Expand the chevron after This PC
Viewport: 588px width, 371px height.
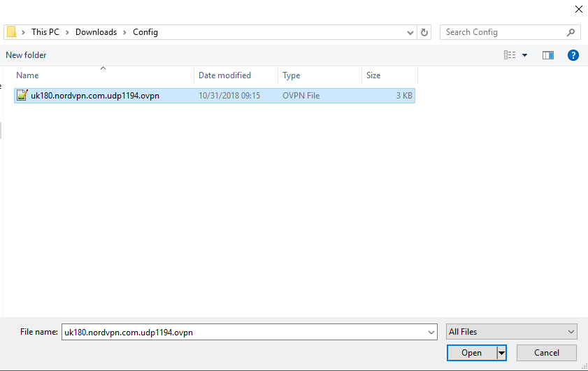coord(68,32)
